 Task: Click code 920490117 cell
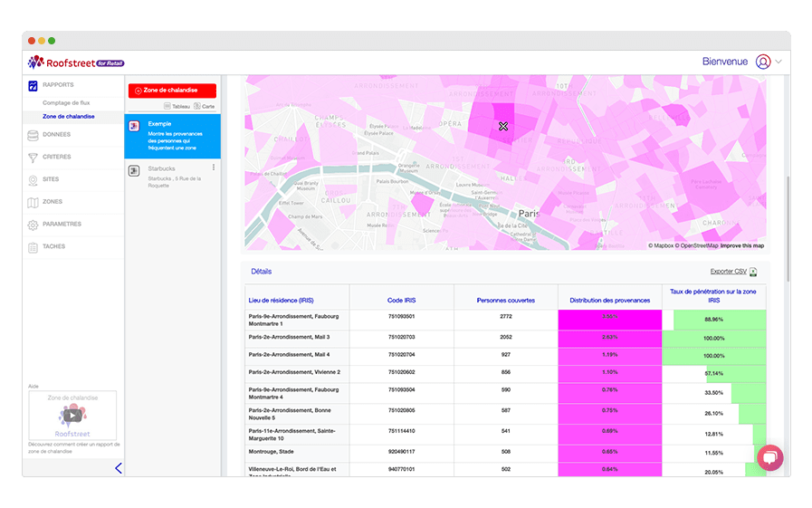click(x=402, y=452)
